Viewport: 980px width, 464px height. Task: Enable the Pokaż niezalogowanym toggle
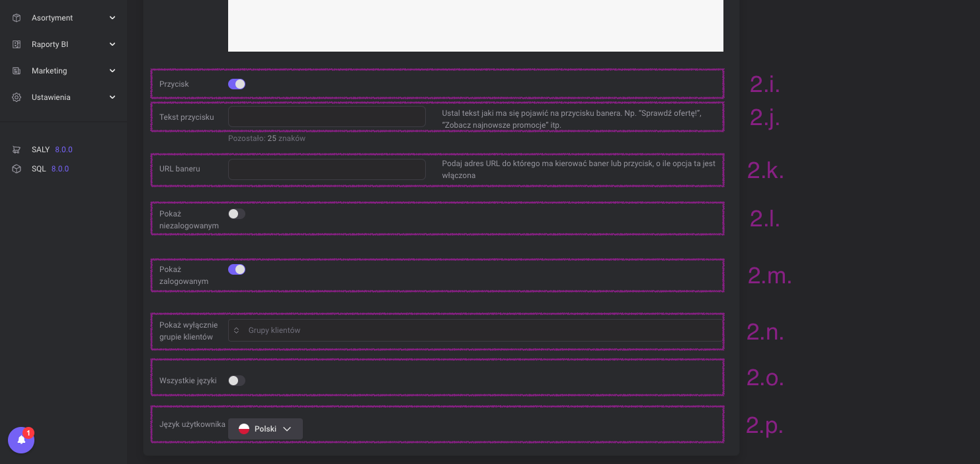[237, 214]
